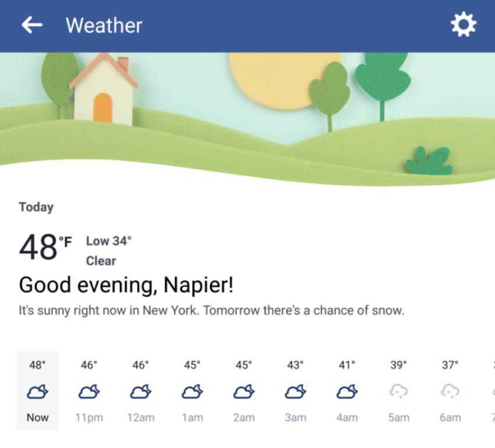Tap the 11pm partly cloudy night icon
Screen dimensions: 495x448
point(89,392)
